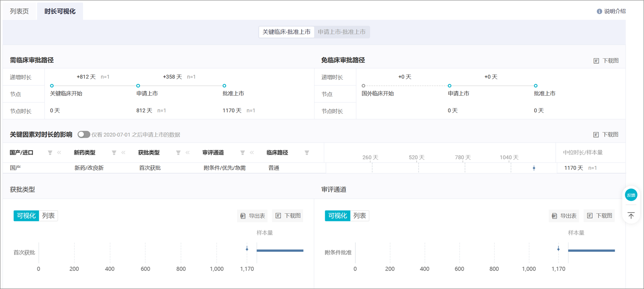Collapse 国产/进口 column with double-arrow

coord(59,153)
